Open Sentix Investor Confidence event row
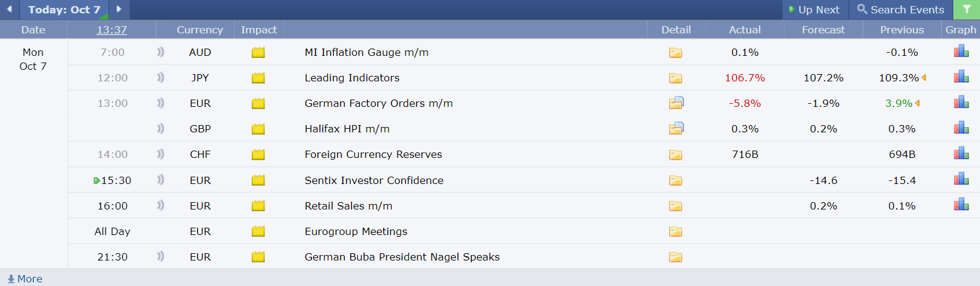 click(x=374, y=180)
